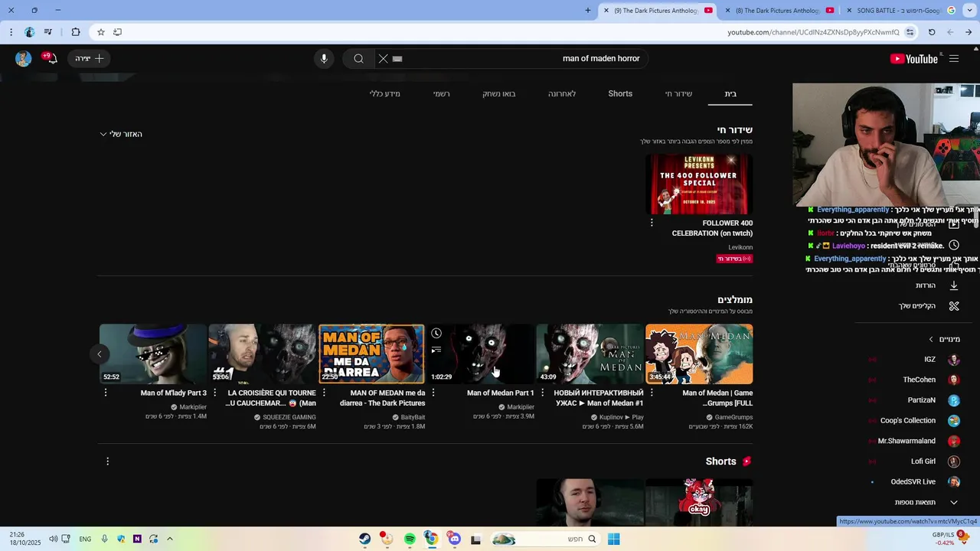Open options for FOLLOWER 400 CELEBRATION video
Screen dimensions: 980x551
point(652,223)
